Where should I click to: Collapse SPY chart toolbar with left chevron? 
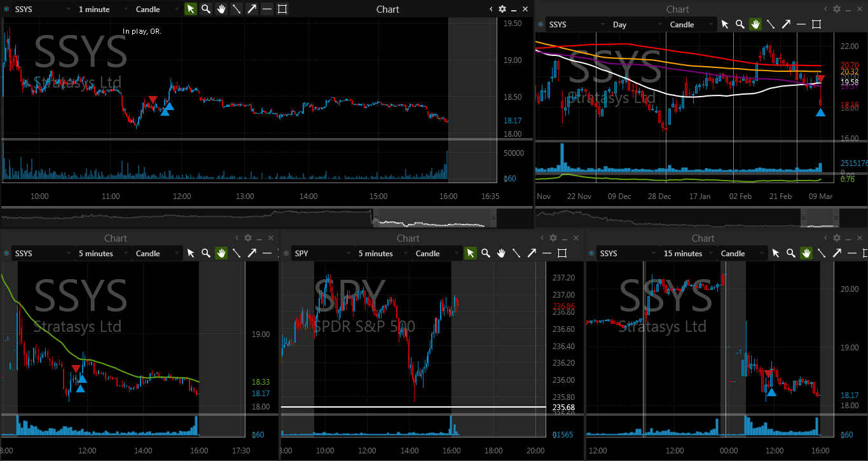click(x=542, y=238)
